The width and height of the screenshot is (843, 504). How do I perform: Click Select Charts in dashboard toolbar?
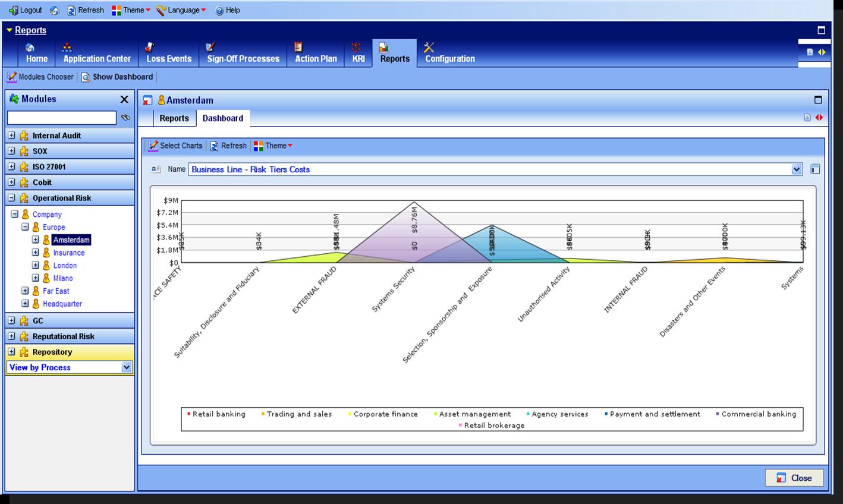175,146
